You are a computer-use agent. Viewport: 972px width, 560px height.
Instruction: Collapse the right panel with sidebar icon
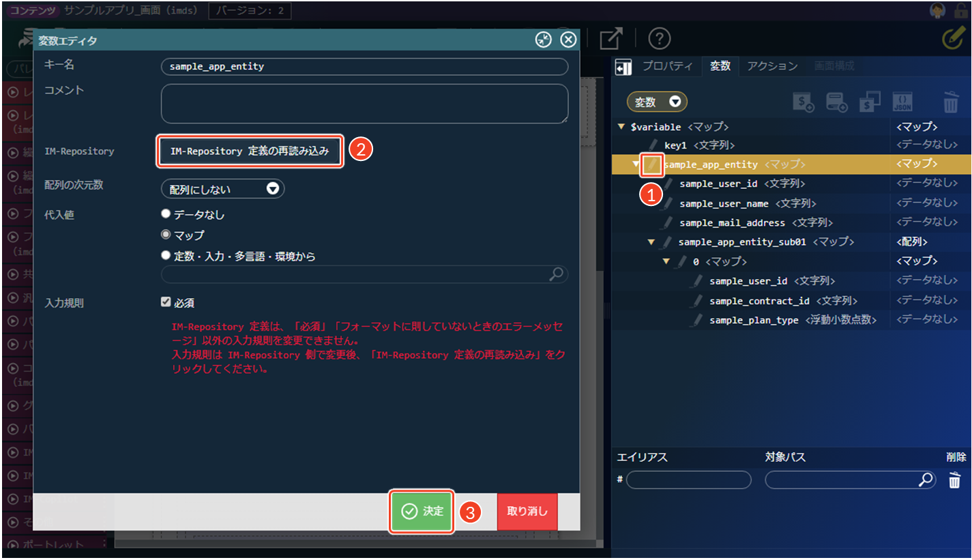pyautogui.click(x=623, y=67)
